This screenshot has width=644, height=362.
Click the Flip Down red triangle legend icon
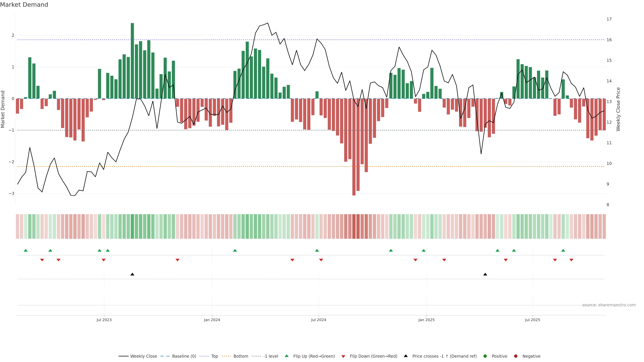click(343, 356)
